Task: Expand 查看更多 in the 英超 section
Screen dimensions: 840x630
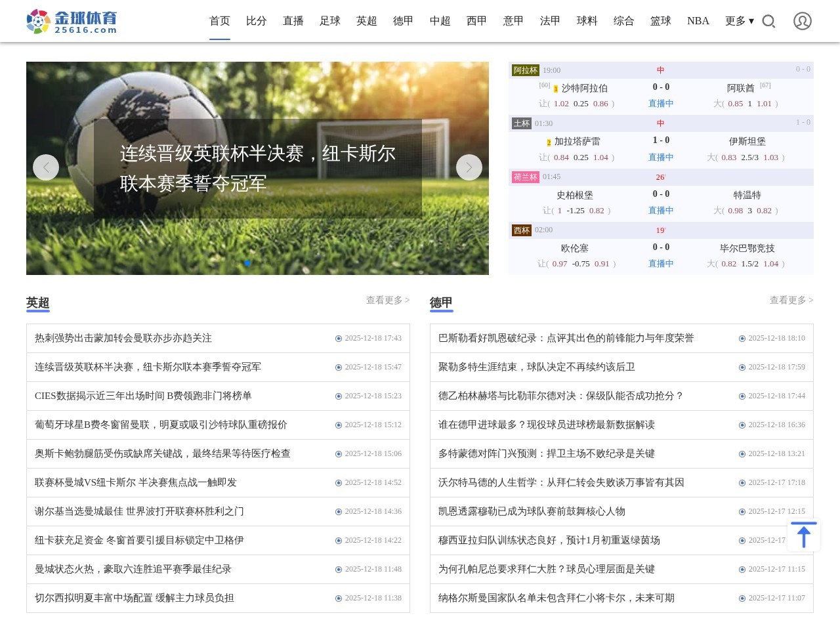Action: point(387,300)
